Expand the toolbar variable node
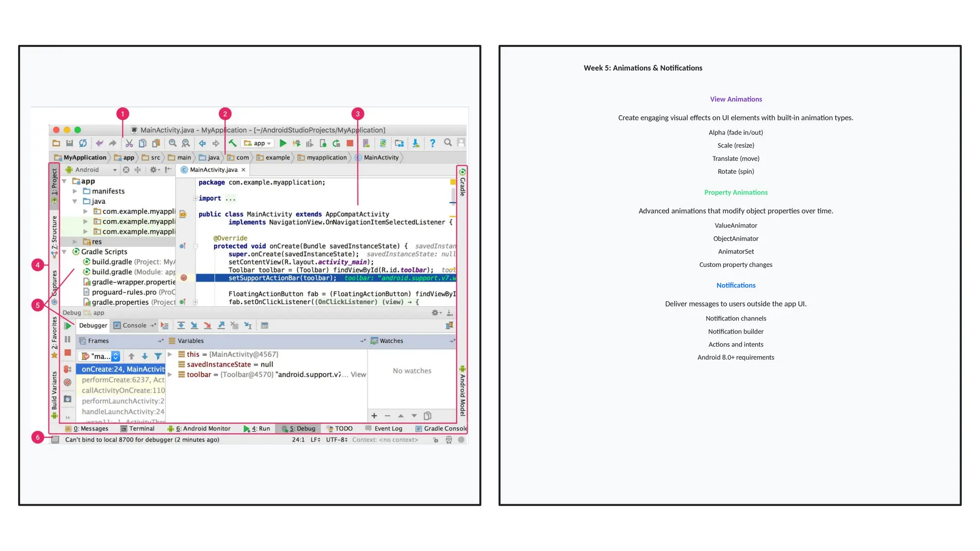The width and height of the screenshot is (980, 551). 170,375
